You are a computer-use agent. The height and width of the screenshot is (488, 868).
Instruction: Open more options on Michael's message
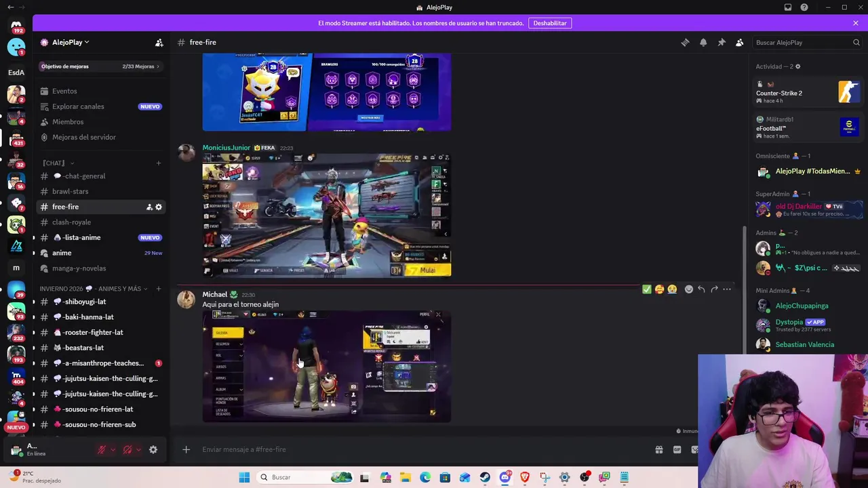727,289
